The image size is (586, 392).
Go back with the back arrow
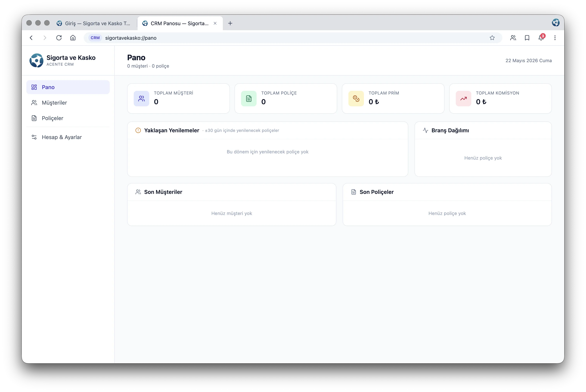point(31,38)
